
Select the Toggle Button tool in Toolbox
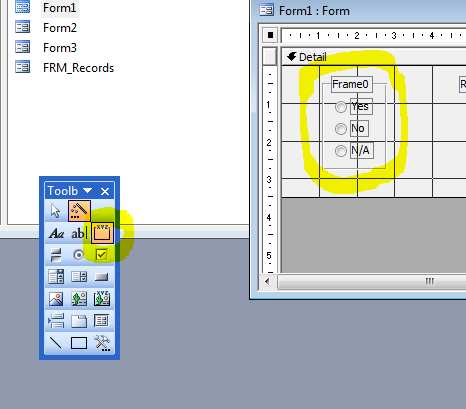pyautogui.click(x=56, y=255)
